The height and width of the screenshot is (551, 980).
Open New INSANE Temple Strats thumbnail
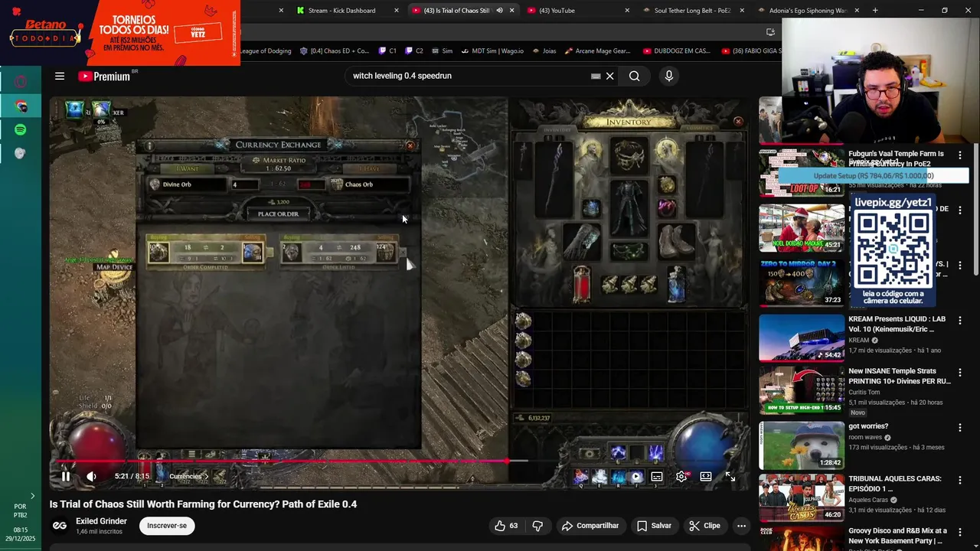(802, 390)
